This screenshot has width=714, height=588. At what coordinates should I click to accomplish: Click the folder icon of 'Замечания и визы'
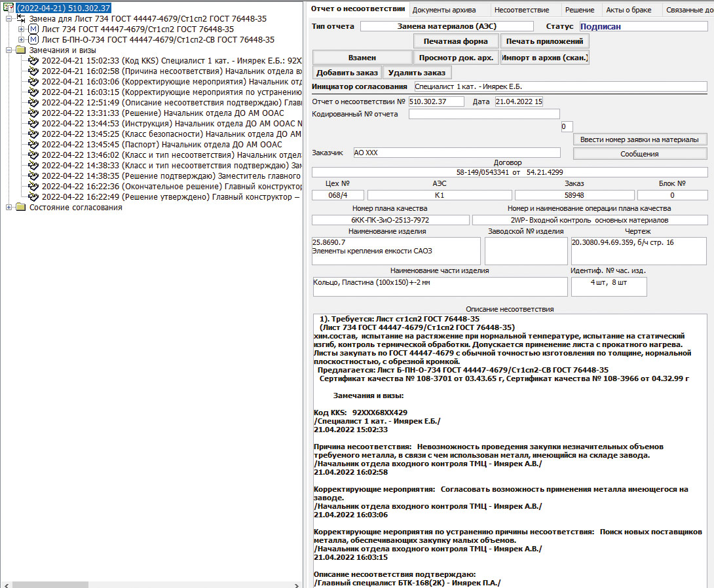20,50
